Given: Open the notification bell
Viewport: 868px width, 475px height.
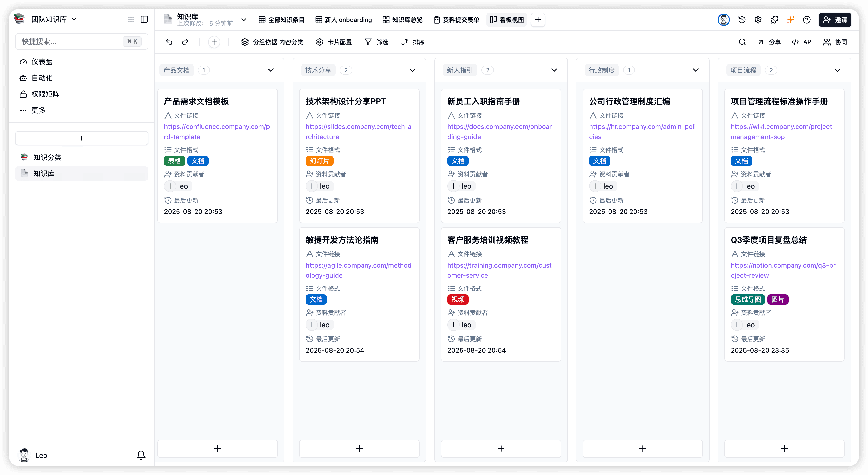Looking at the screenshot, I should click(x=141, y=455).
